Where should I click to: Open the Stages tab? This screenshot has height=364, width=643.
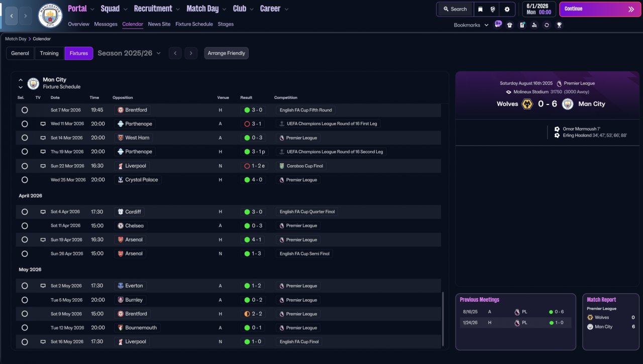(x=226, y=24)
